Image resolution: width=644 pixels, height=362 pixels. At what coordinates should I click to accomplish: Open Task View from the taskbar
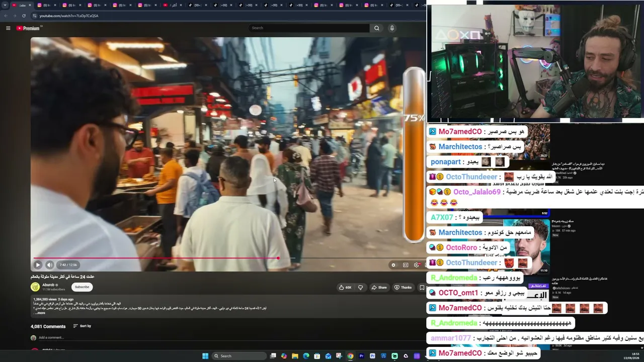point(273,356)
